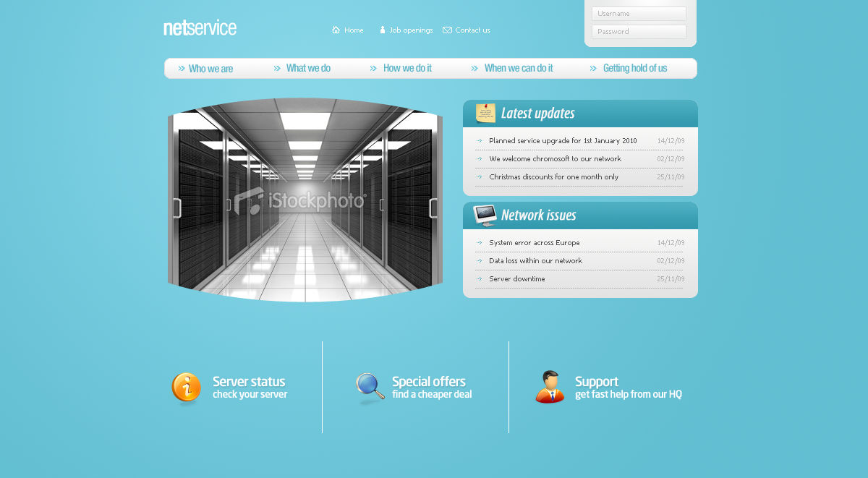Click the arrow icon beside We welcome chromosoft
Screen dimensions: 868x478
click(479, 159)
